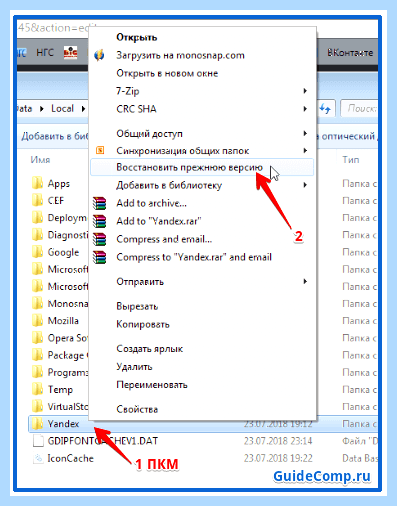Screen dimensions: 397x506
Task: Select Add to archive... menu entry
Action: [x=151, y=203]
